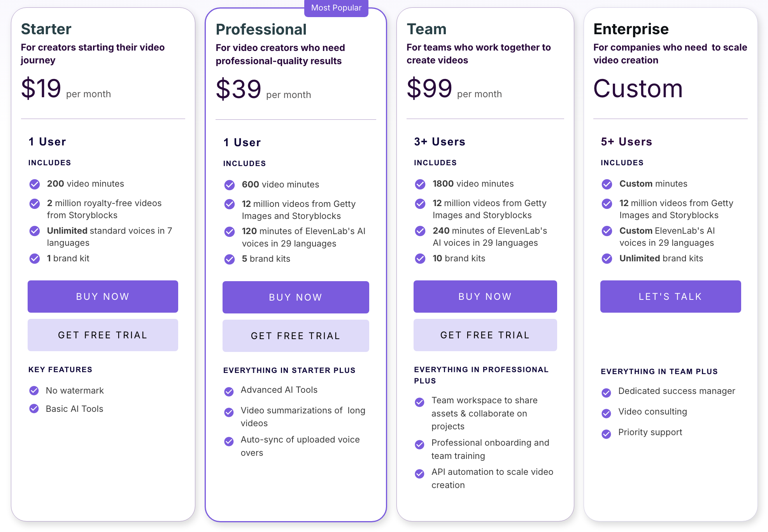Get free trial for Professional plan
768x532 pixels.
click(x=296, y=336)
